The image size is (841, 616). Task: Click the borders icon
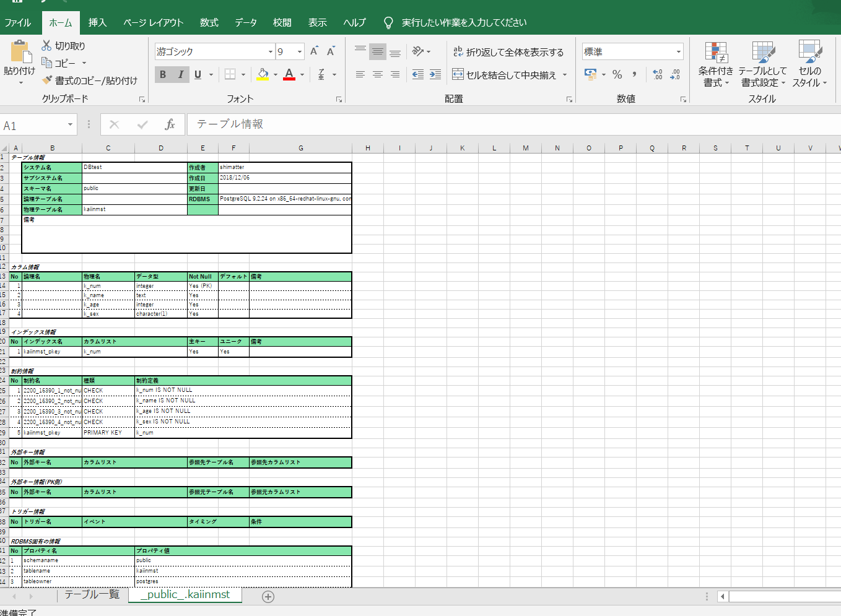pyautogui.click(x=230, y=74)
